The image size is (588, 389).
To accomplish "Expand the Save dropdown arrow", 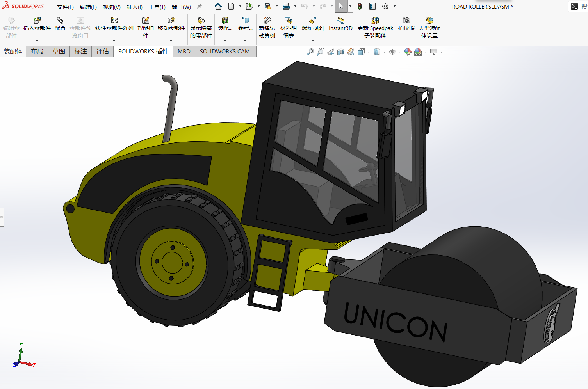I will (x=277, y=6).
